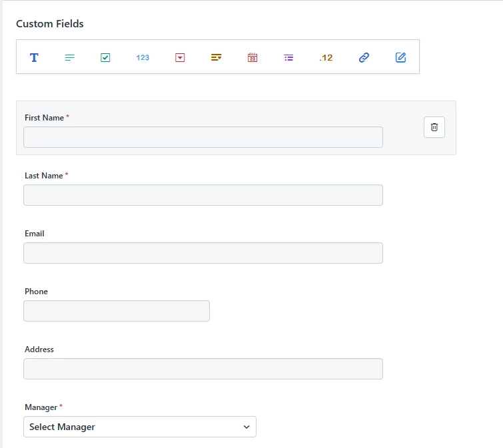Add an indented list field icon

pos(288,57)
